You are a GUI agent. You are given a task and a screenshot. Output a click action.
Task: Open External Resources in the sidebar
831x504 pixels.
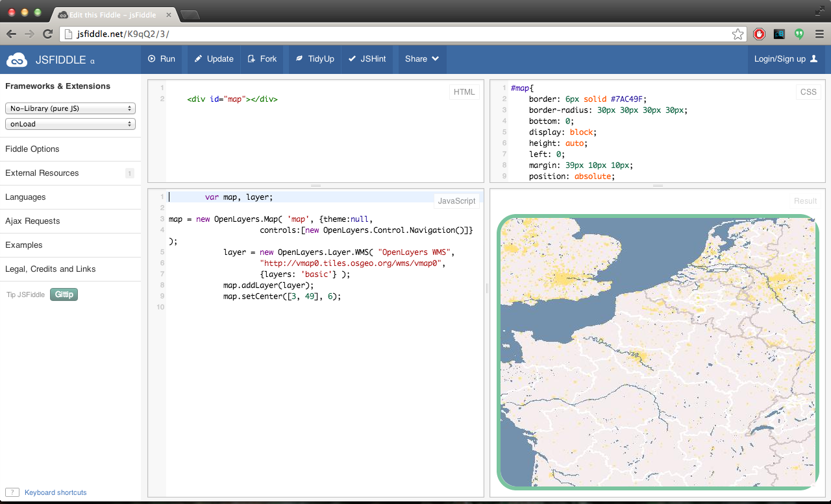[42, 173]
